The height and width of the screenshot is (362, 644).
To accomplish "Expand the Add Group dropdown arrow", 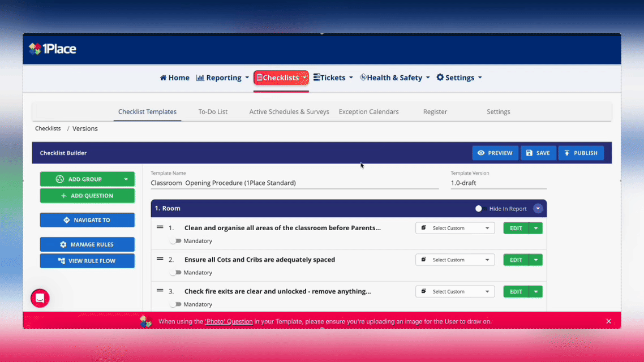I will tap(126, 179).
